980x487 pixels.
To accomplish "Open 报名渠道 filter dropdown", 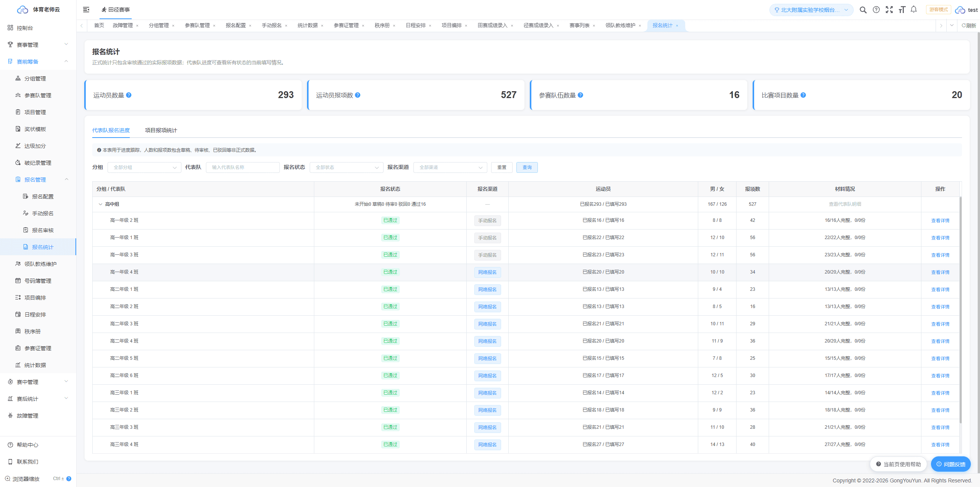I will point(450,167).
